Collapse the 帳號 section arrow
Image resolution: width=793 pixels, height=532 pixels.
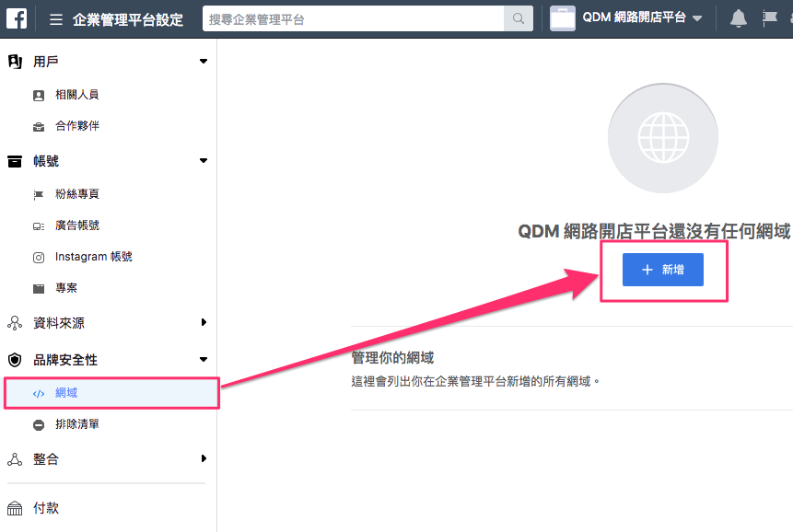coord(204,161)
